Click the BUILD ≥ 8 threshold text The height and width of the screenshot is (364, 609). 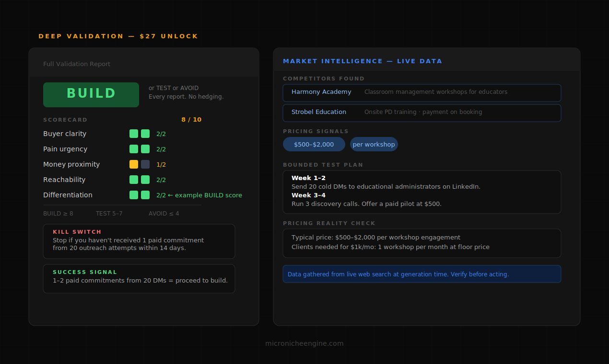click(58, 214)
